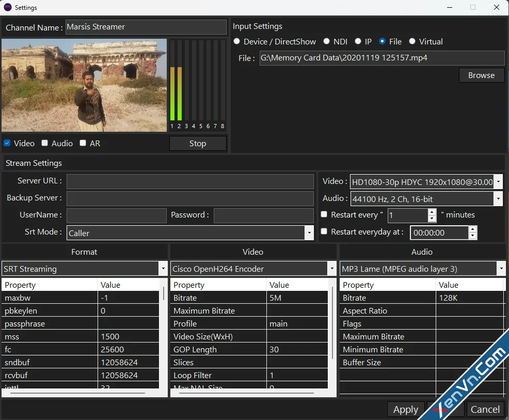Click the 00:00:00 restart time field
The image size is (509, 420).
(x=440, y=232)
